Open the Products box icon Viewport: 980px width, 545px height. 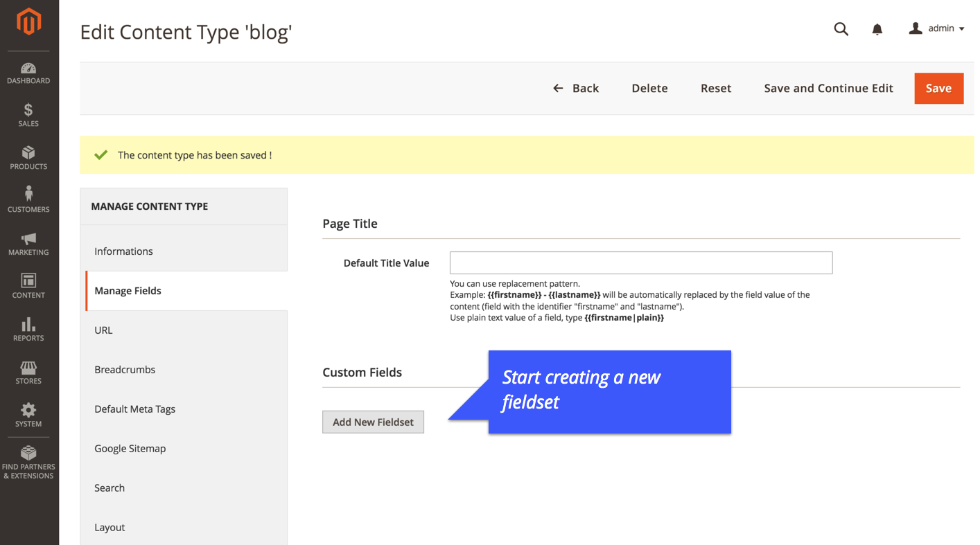pos(28,153)
